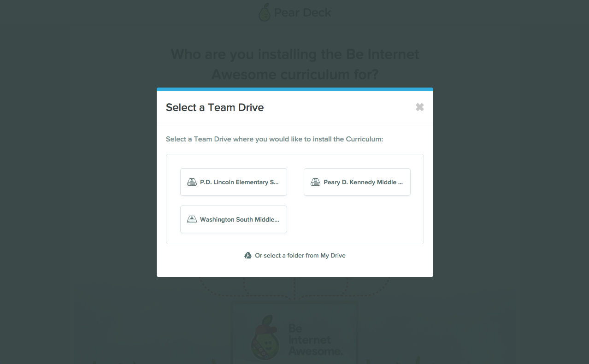The width and height of the screenshot is (589, 364).
Task: Close the Select a Team Drive dialog
Action: (x=419, y=107)
